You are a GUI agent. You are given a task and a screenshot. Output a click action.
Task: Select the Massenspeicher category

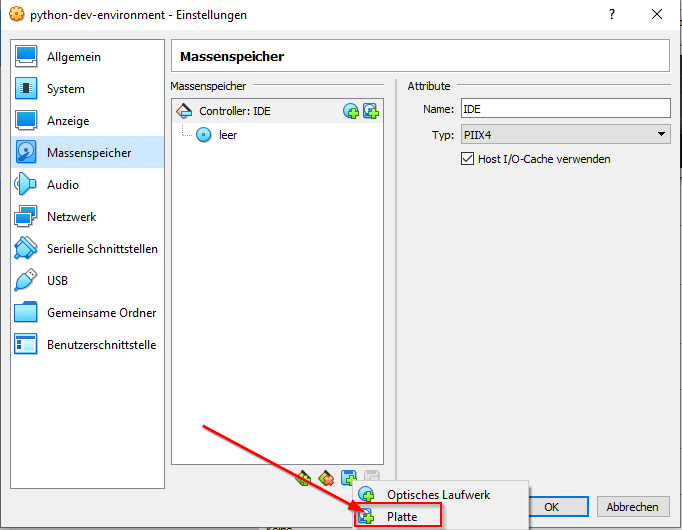click(87, 153)
